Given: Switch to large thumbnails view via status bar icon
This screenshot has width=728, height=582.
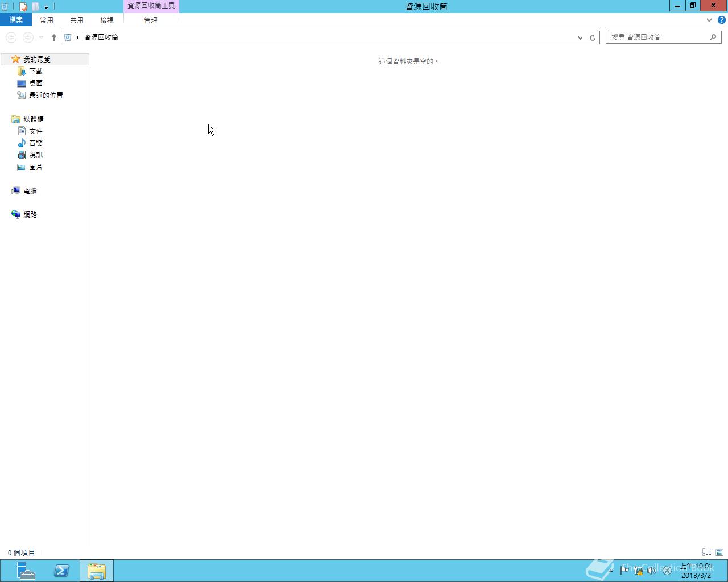Looking at the screenshot, I should pyautogui.click(x=719, y=552).
